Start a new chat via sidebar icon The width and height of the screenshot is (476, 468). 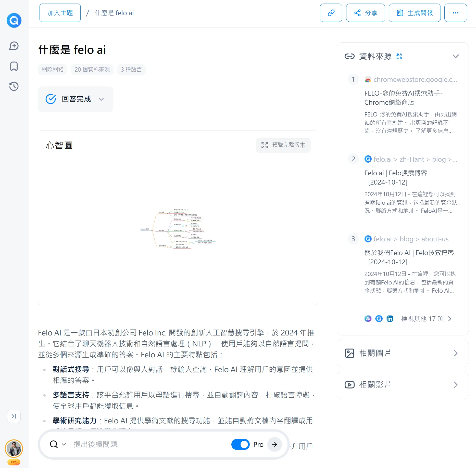click(14, 46)
